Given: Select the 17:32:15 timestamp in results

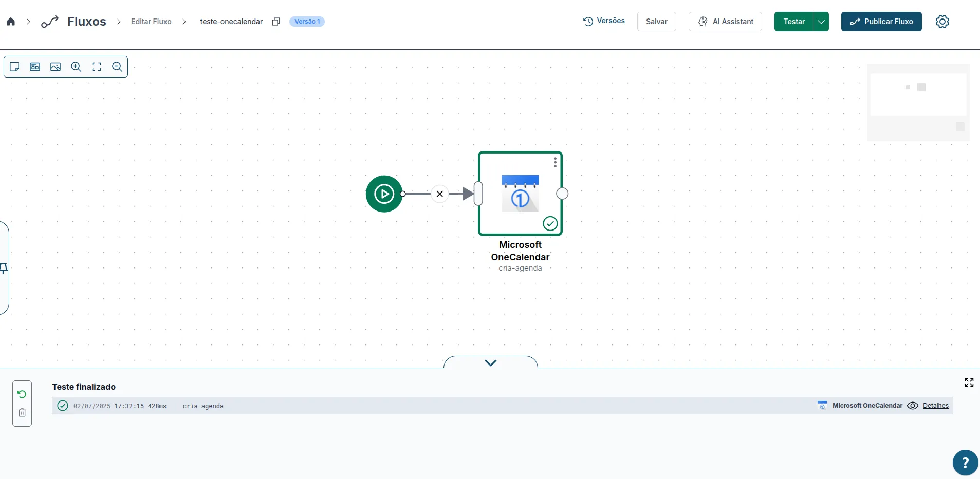Looking at the screenshot, I should (x=129, y=406).
